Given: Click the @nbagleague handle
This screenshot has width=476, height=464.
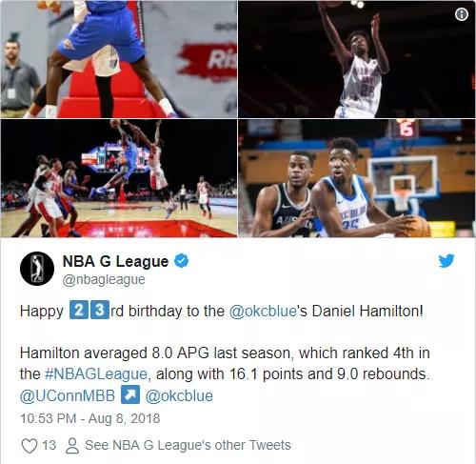Looking at the screenshot, I should click(104, 279).
